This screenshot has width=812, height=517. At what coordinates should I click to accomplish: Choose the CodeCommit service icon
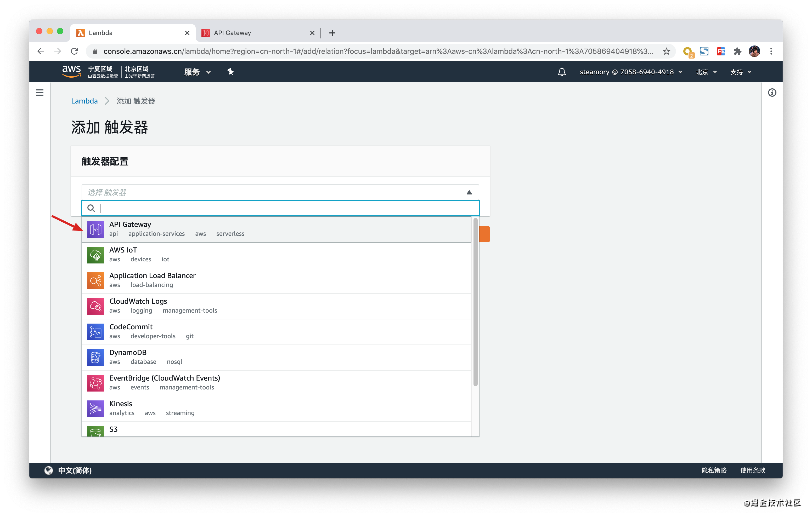click(x=95, y=332)
